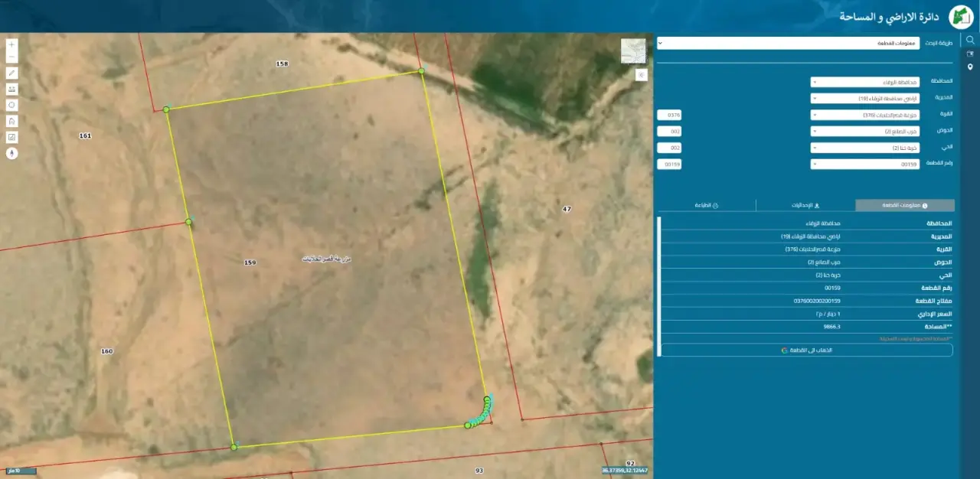Reset the map compass orientation
Screen dimensions: 980x479
[11, 153]
